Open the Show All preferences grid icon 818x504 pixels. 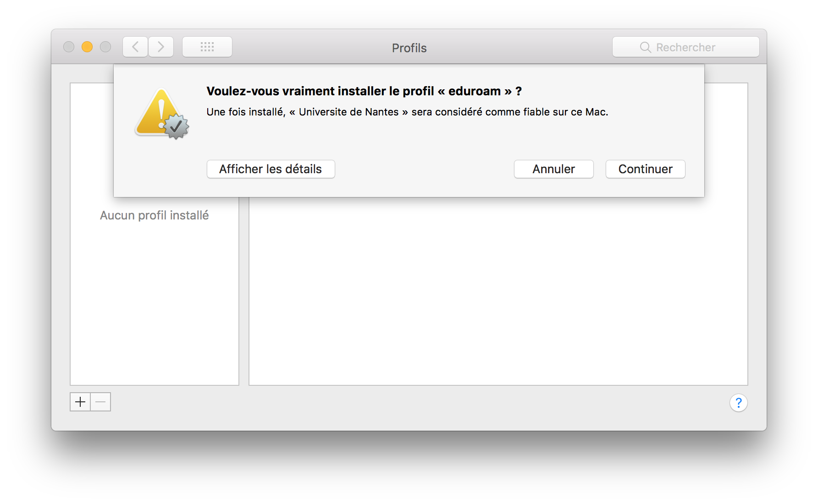[207, 46]
